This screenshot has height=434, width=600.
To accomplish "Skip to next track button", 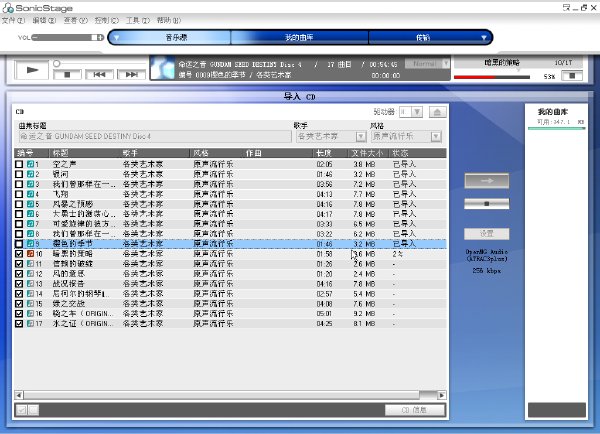I will pos(131,75).
